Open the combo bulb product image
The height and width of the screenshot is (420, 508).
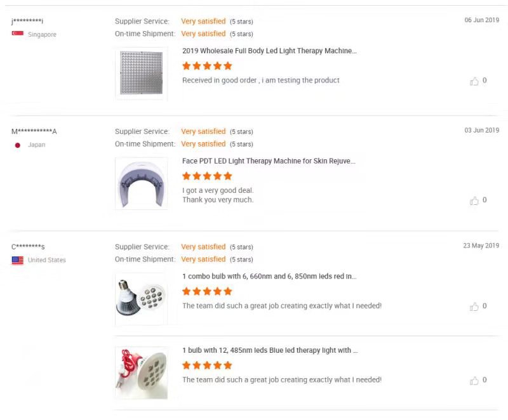141,294
